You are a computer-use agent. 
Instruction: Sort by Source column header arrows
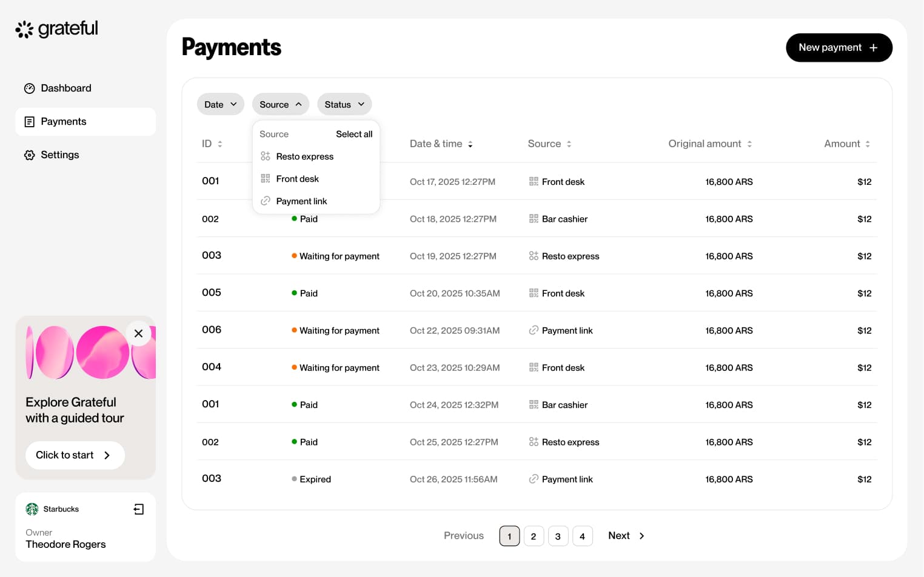569,144
